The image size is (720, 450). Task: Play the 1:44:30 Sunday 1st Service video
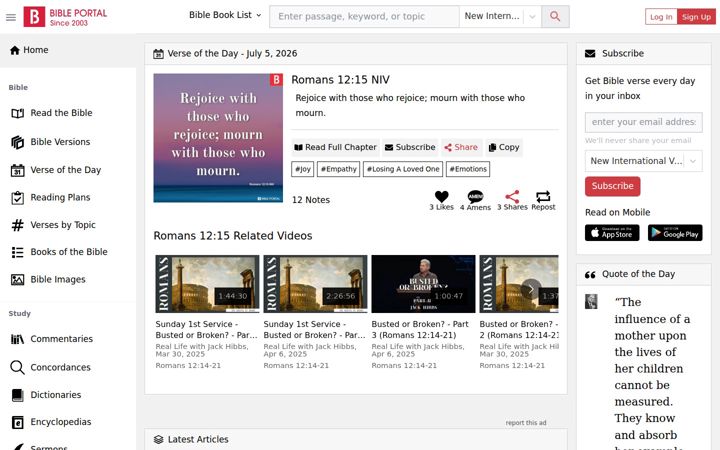pyautogui.click(x=207, y=284)
